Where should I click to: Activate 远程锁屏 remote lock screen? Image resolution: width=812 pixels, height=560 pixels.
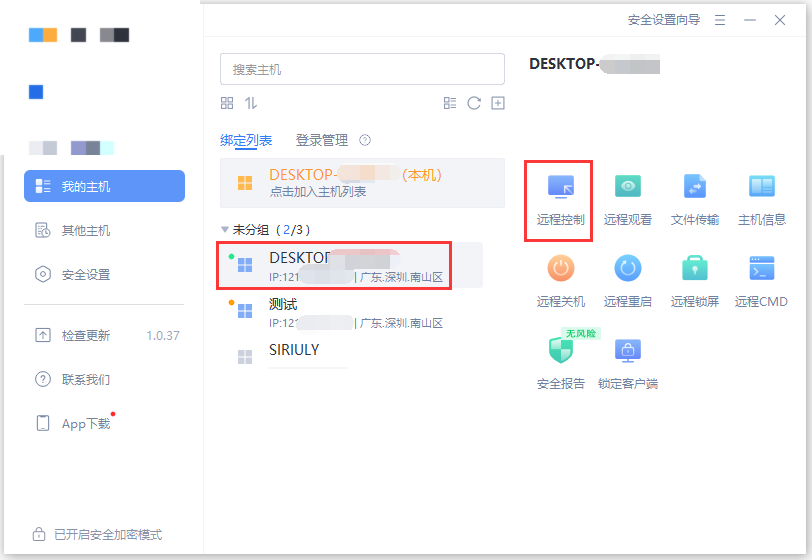[x=694, y=281]
